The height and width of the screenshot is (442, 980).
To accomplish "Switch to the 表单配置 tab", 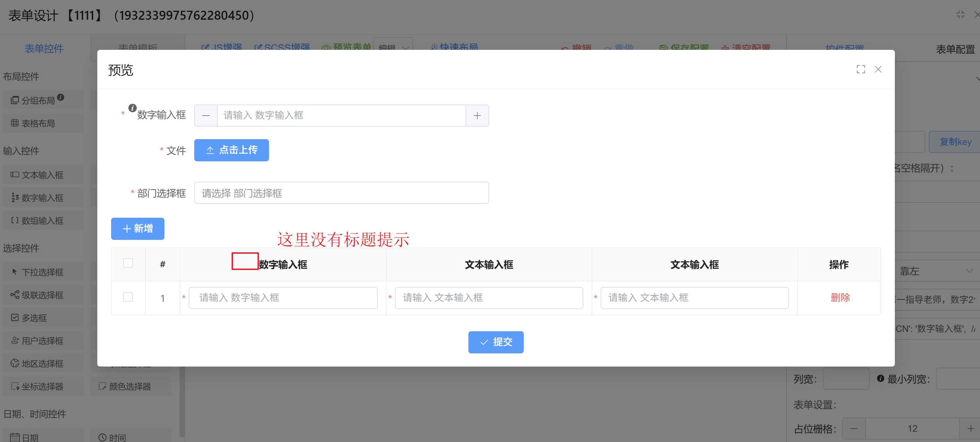I will [955, 49].
